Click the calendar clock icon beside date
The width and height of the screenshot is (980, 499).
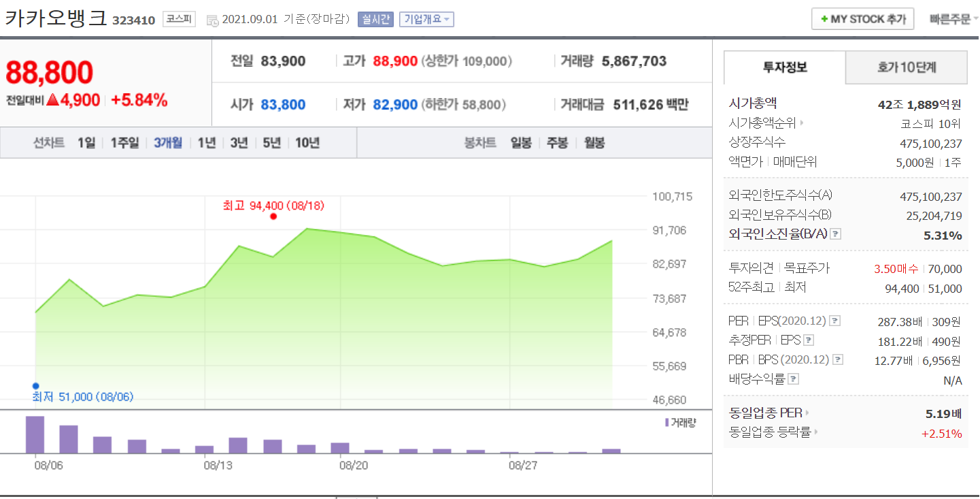212,20
